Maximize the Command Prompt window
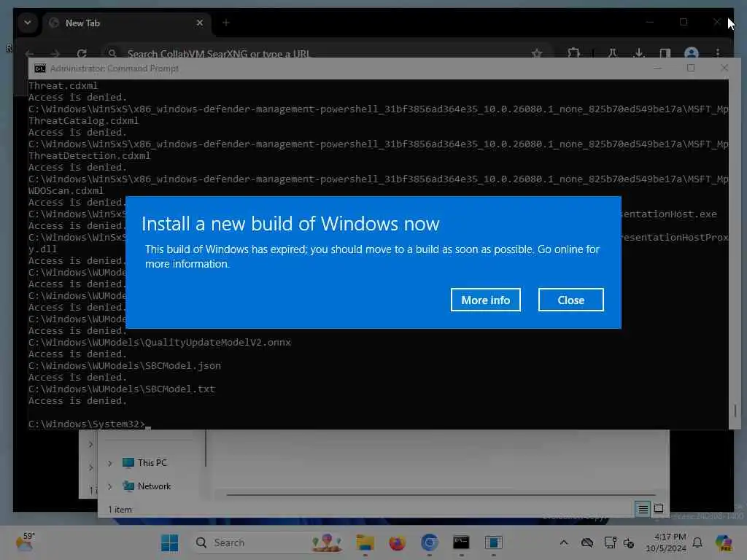The width and height of the screenshot is (747, 560). 691,68
